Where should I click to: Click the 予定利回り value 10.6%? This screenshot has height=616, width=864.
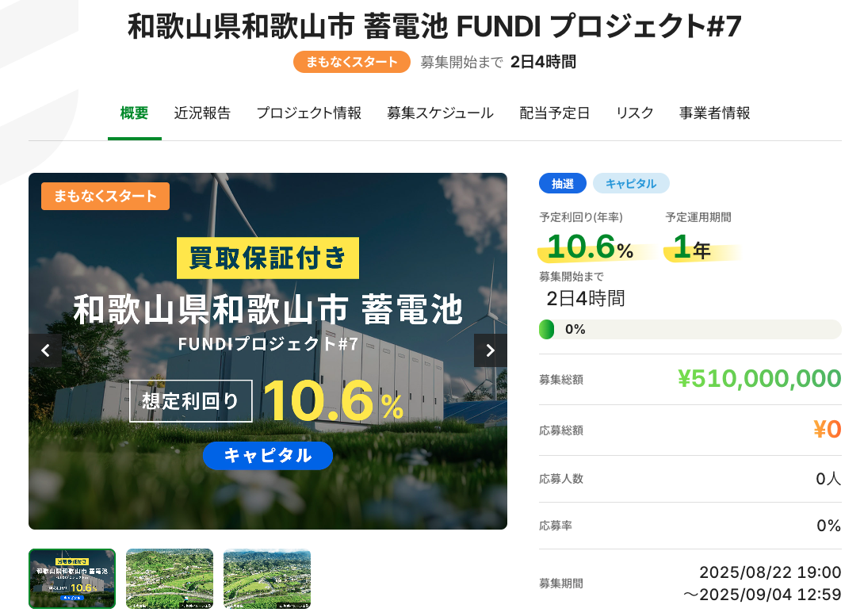point(591,247)
